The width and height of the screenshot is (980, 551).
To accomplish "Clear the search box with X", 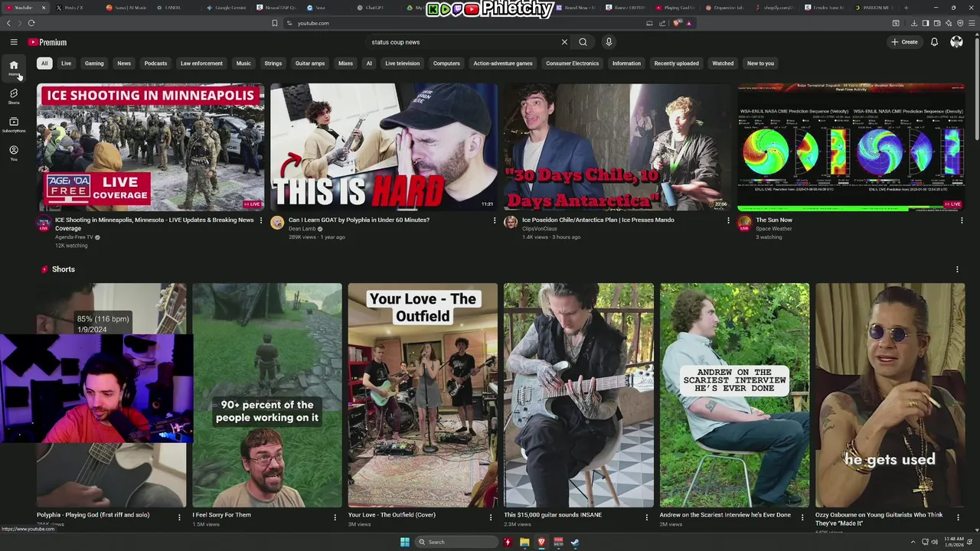I will [x=564, y=42].
